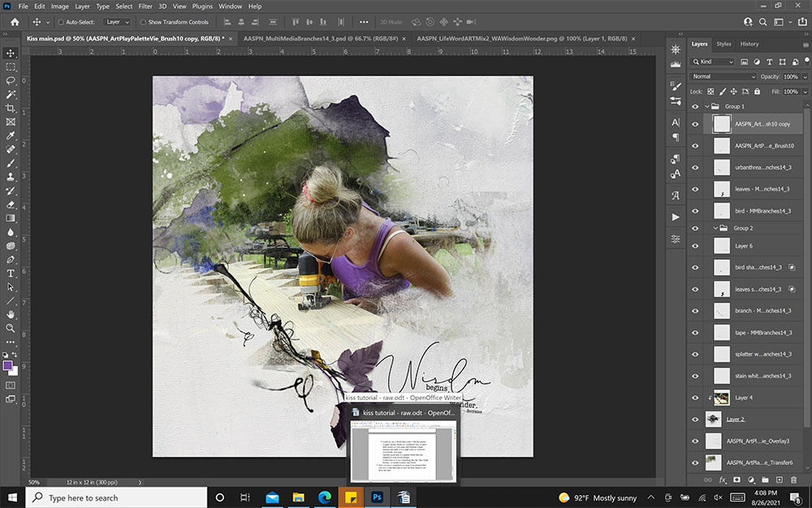Add a layer mask
Screen dimensions: 812x508
tap(737, 480)
